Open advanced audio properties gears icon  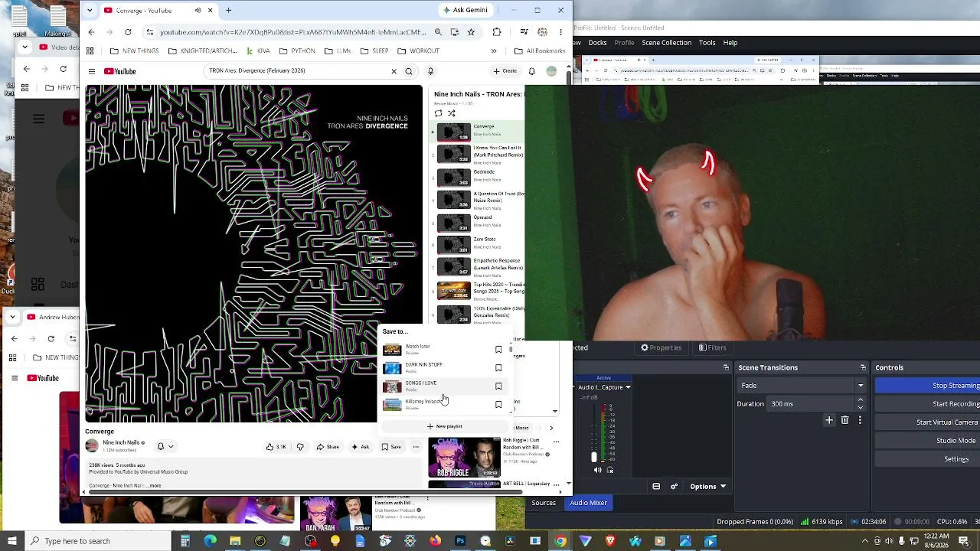click(x=674, y=487)
